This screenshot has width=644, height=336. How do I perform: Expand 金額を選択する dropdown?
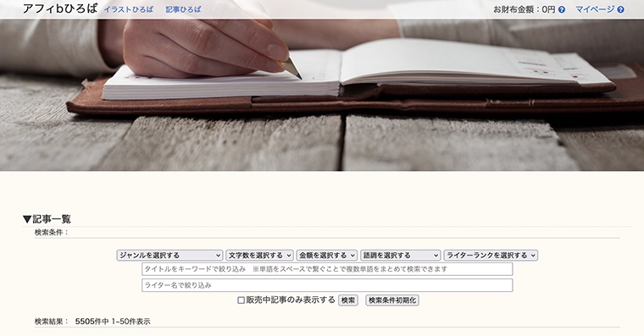327,256
